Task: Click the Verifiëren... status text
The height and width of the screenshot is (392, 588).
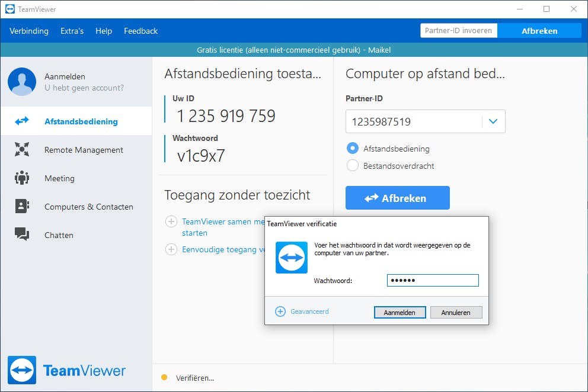Action: coord(195,378)
